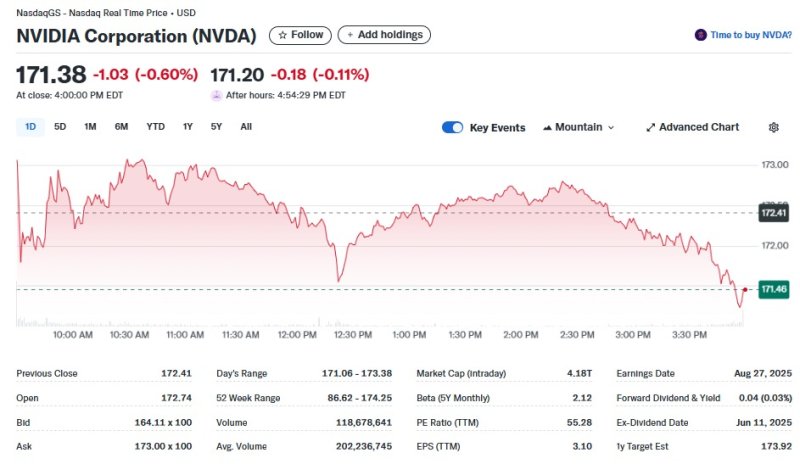The width and height of the screenshot is (800, 464).
Task: Select the YTD range tab
Action: point(155,127)
